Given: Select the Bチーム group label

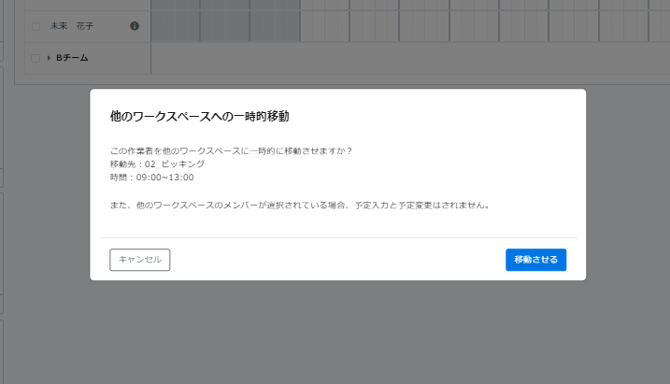Looking at the screenshot, I should 72,58.
